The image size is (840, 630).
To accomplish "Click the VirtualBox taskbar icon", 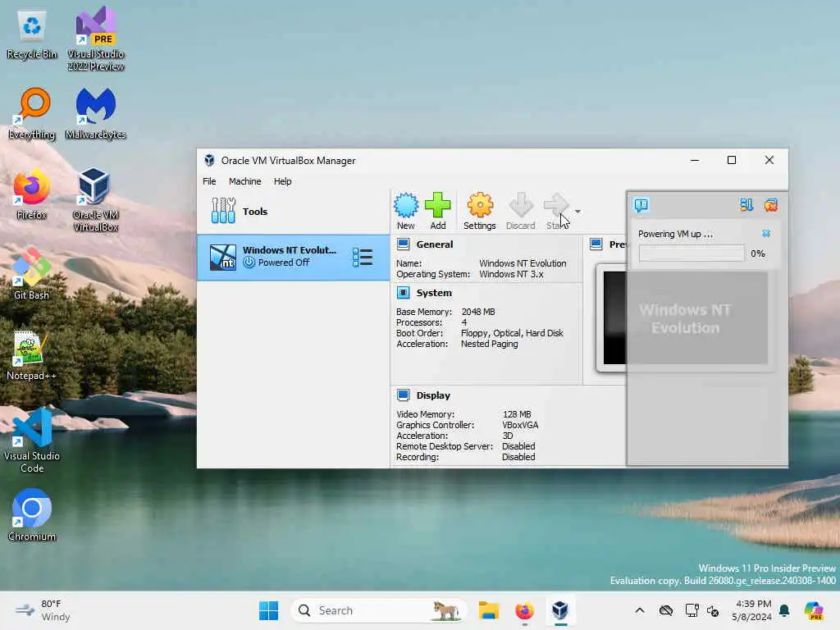I will (560, 610).
